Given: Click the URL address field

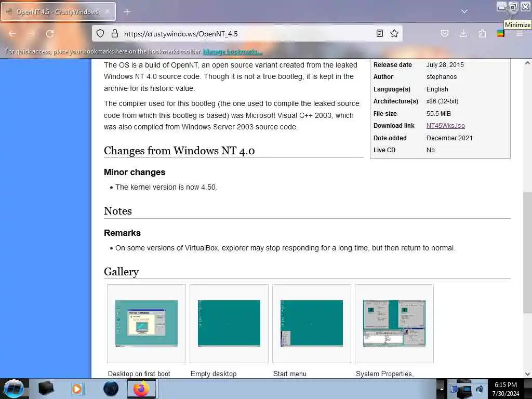Looking at the screenshot, I should coord(248,34).
